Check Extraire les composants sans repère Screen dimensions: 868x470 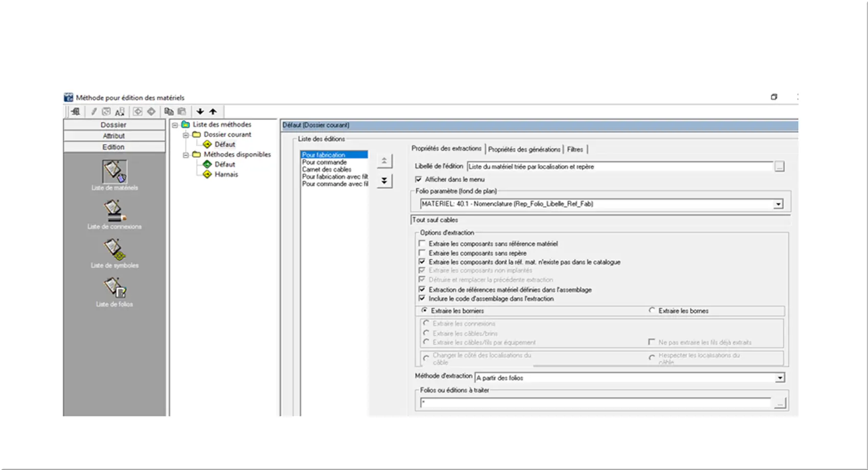[x=422, y=253]
